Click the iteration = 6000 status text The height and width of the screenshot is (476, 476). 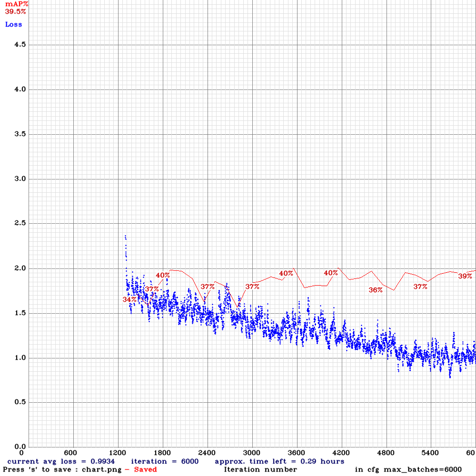click(x=165, y=461)
